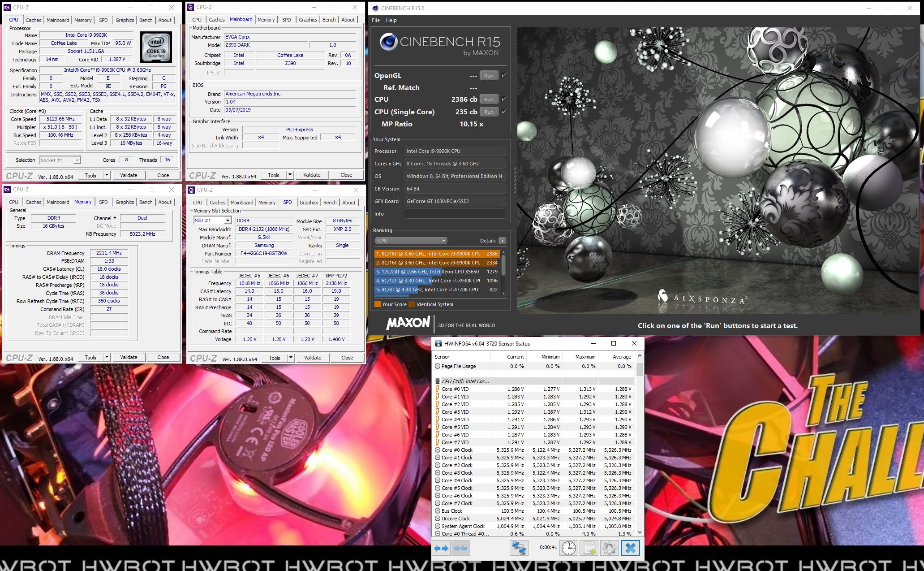Start logging with the sheet-plus icon in HWiNFO
This screenshot has width=924, height=571.
tap(589, 548)
